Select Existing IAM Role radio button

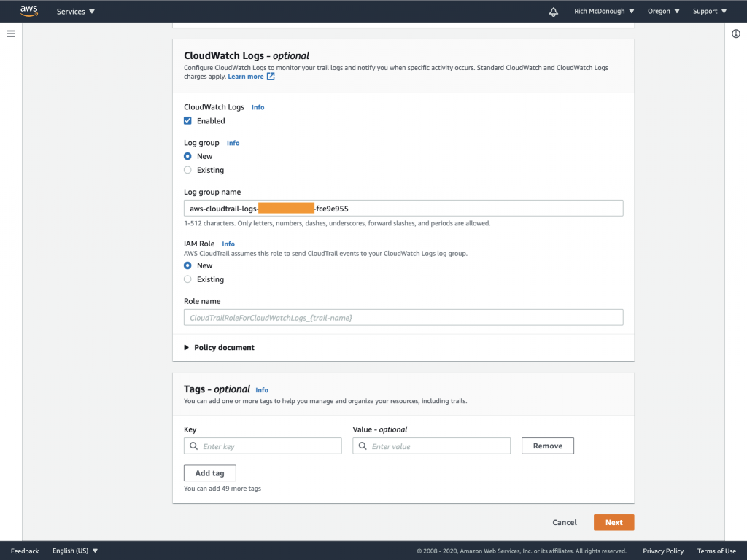point(187,279)
